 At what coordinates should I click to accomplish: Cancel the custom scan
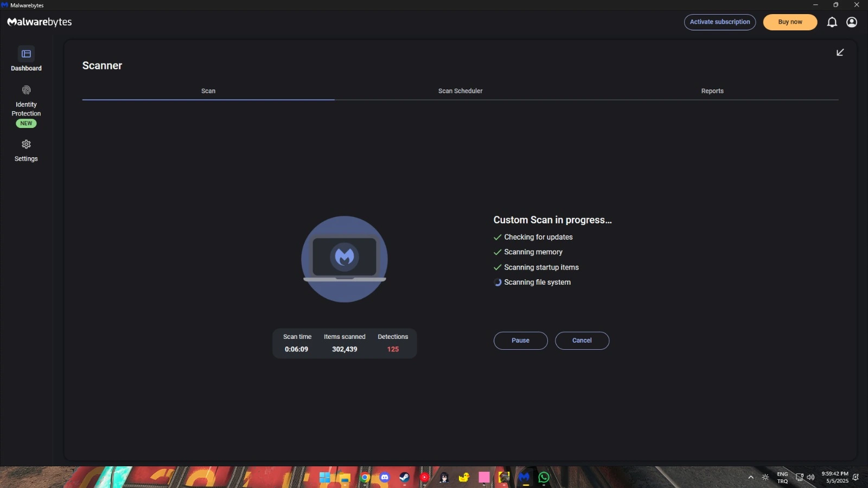(582, 341)
